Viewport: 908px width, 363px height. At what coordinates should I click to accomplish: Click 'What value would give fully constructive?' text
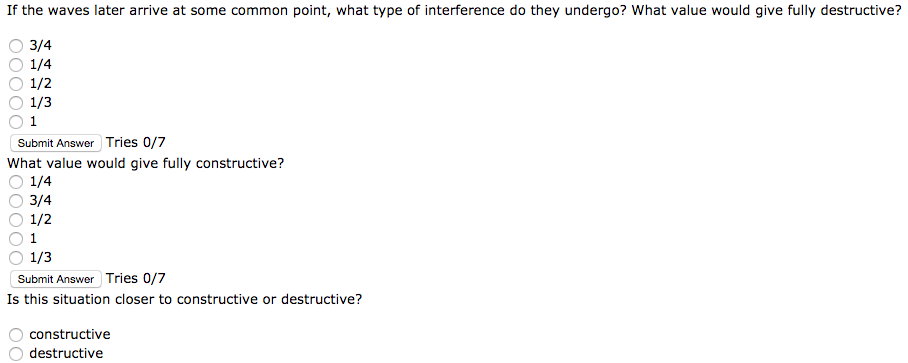[x=145, y=163]
